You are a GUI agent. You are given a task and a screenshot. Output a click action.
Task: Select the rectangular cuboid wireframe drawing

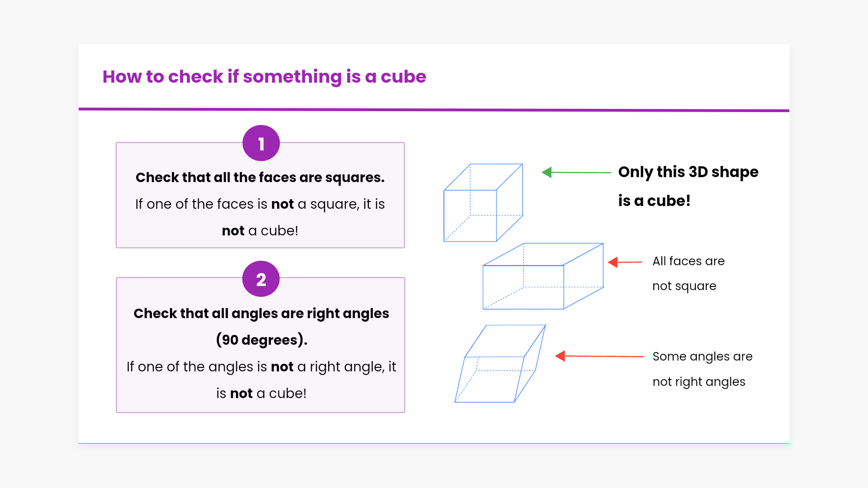(x=542, y=277)
